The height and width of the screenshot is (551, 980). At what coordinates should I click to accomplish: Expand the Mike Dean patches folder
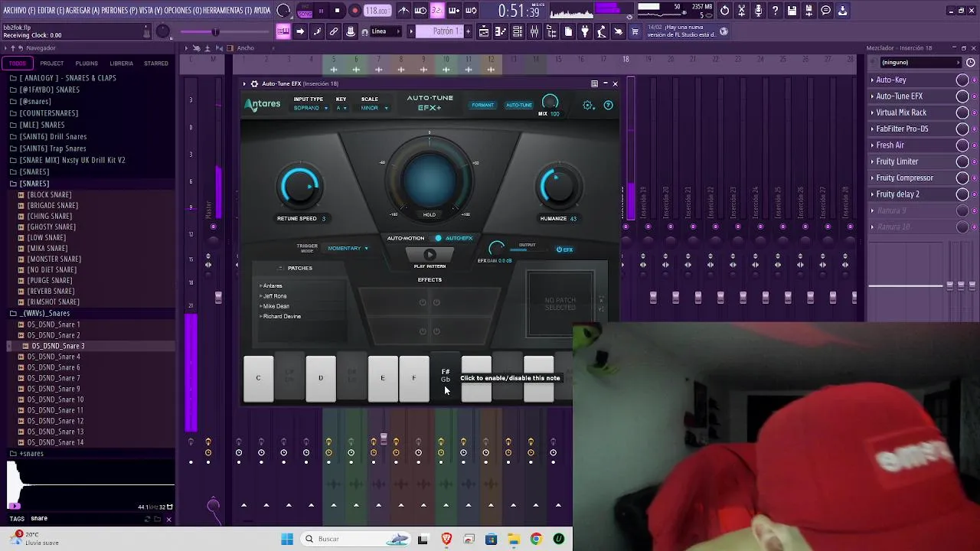[x=274, y=306]
